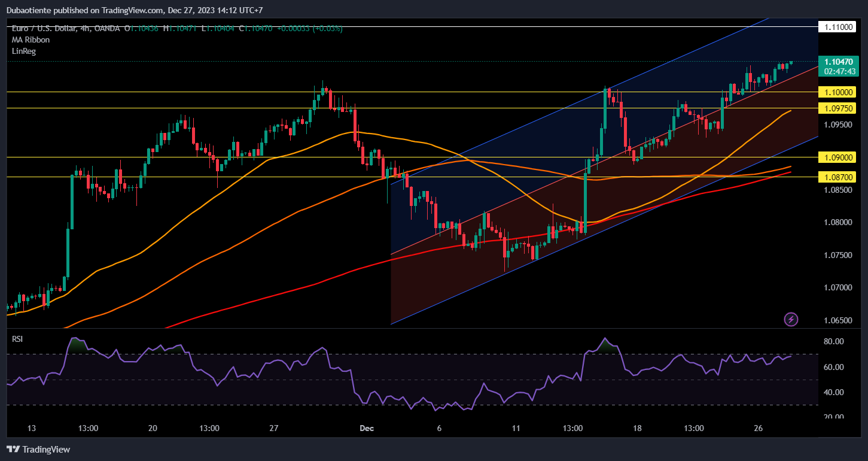This screenshot has height=461, width=868.
Task: Click the date label 6 on time axis
Action: pyautogui.click(x=439, y=429)
